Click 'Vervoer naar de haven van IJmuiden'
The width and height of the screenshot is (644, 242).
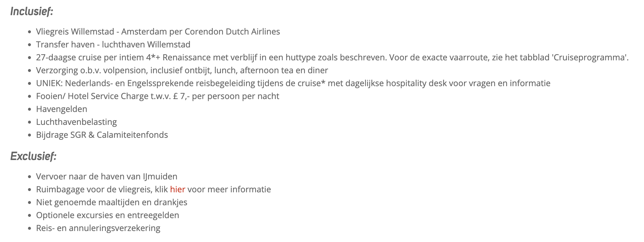[107, 176]
